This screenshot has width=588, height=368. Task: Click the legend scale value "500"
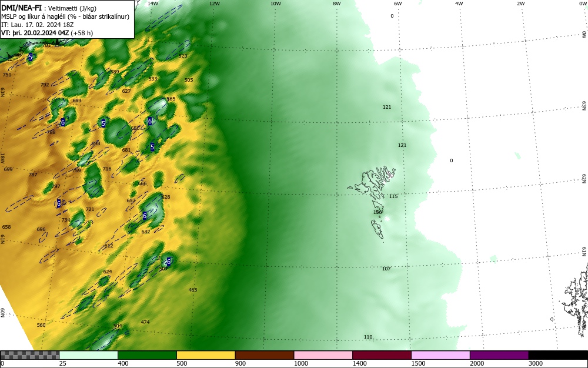(182, 363)
